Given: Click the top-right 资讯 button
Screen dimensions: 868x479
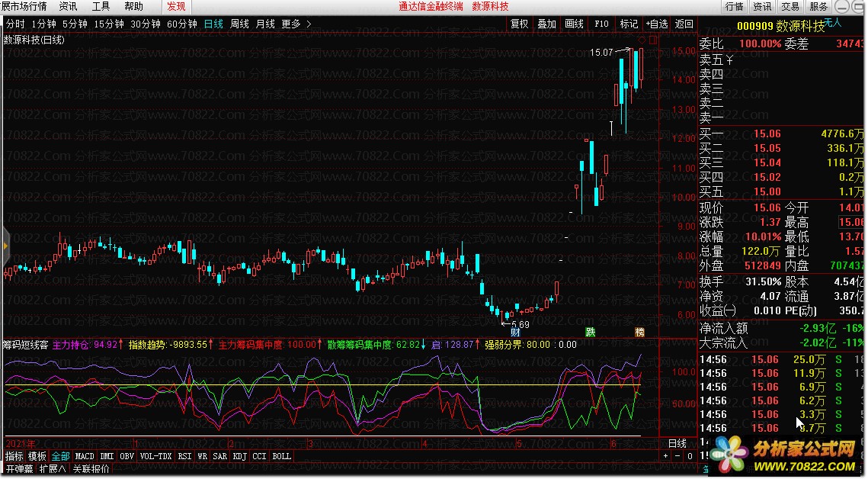Looking at the screenshot, I should pyautogui.click(x=762, y=7).
